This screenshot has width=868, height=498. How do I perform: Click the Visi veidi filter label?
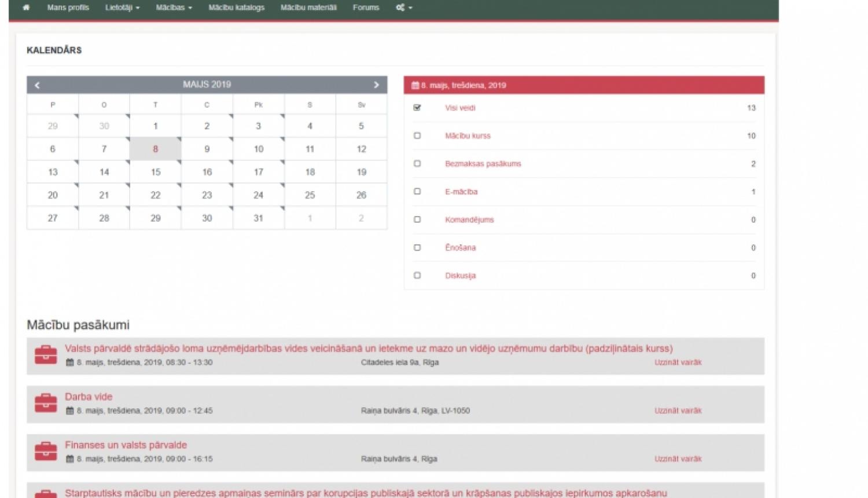[460, 108]
